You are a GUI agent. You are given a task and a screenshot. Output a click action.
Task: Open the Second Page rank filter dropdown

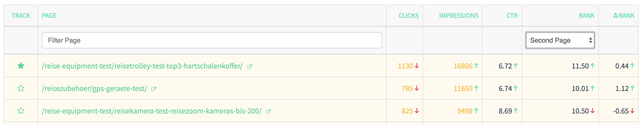(x=560, y=40)
